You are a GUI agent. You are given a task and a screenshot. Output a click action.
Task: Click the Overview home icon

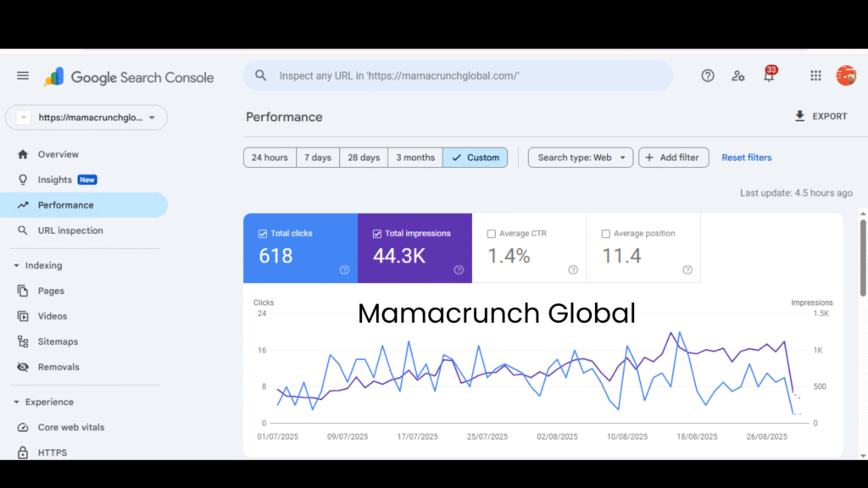(23, 154)
